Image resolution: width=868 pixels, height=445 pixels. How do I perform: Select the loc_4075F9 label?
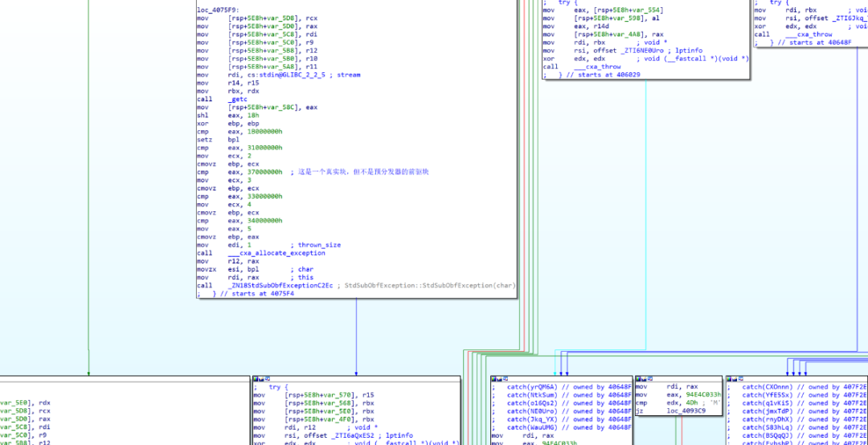pyautogui.click(x=216, y=10)
